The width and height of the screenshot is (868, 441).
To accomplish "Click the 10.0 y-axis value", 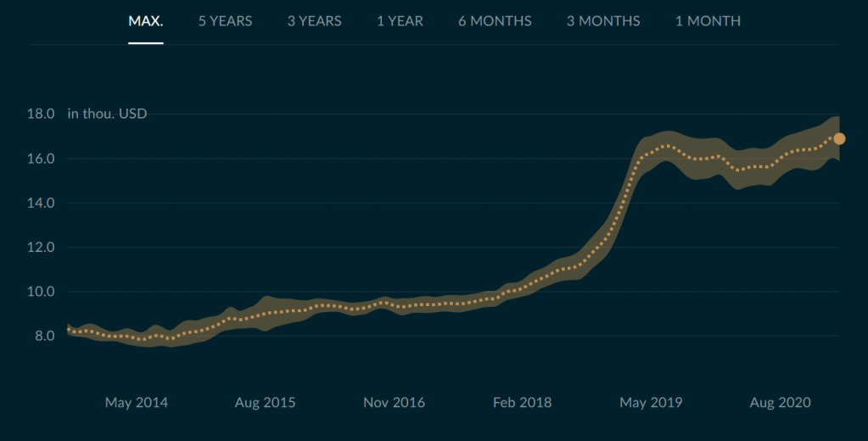I will pyautogui.click(x=42, y=292).
